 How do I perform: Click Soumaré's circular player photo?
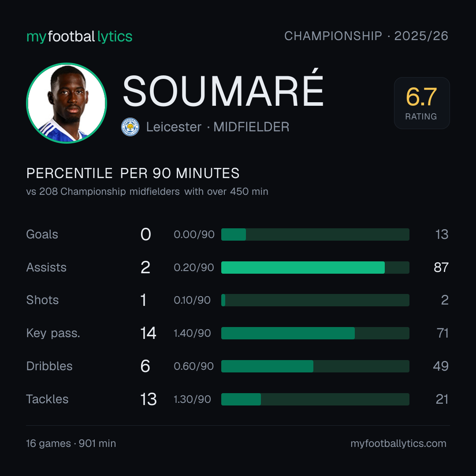click(x=67, y=103)
